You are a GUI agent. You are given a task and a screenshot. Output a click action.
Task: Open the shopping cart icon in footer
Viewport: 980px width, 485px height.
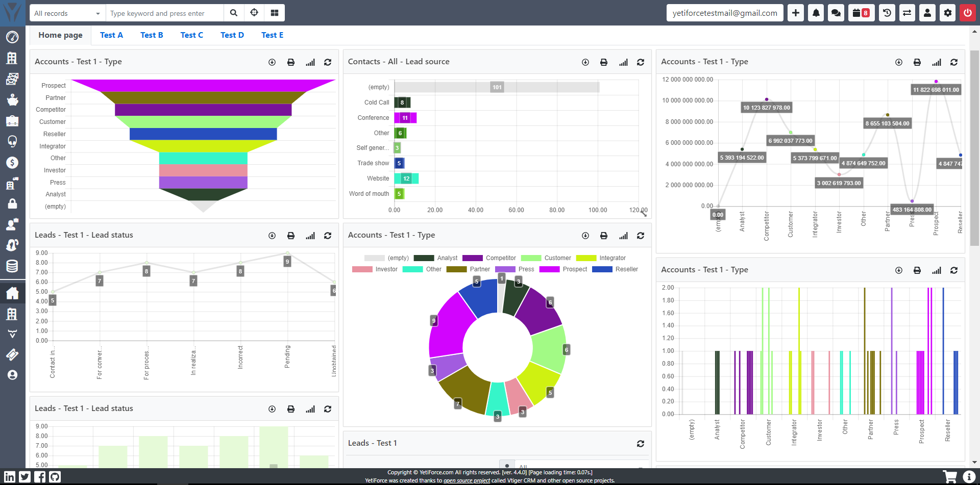950,477
